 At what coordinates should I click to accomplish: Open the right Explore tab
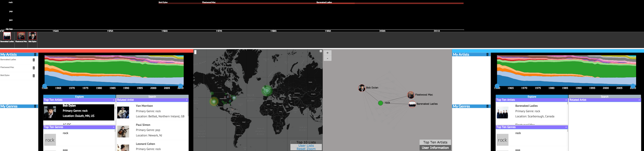point(532,96)
